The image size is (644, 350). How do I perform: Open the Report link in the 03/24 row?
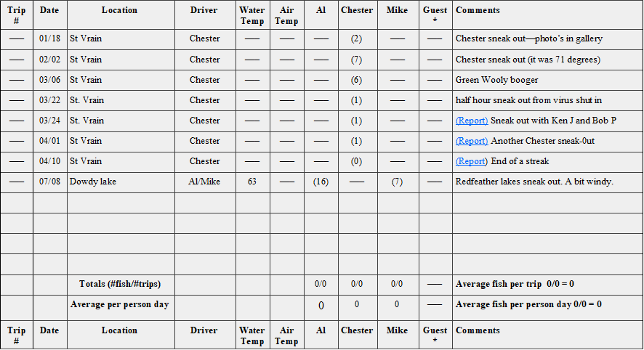pos(472,121)
